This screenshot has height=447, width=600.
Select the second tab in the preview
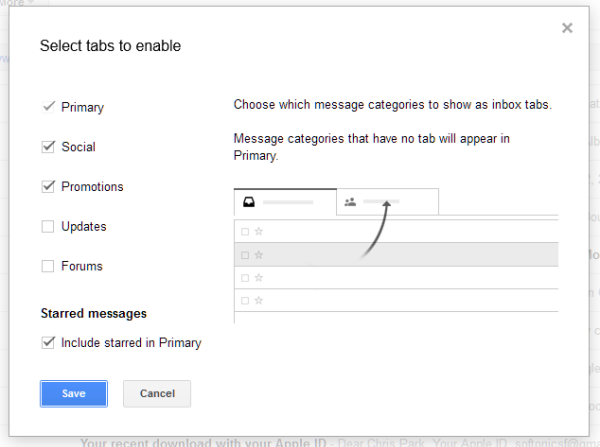(387, 202)
